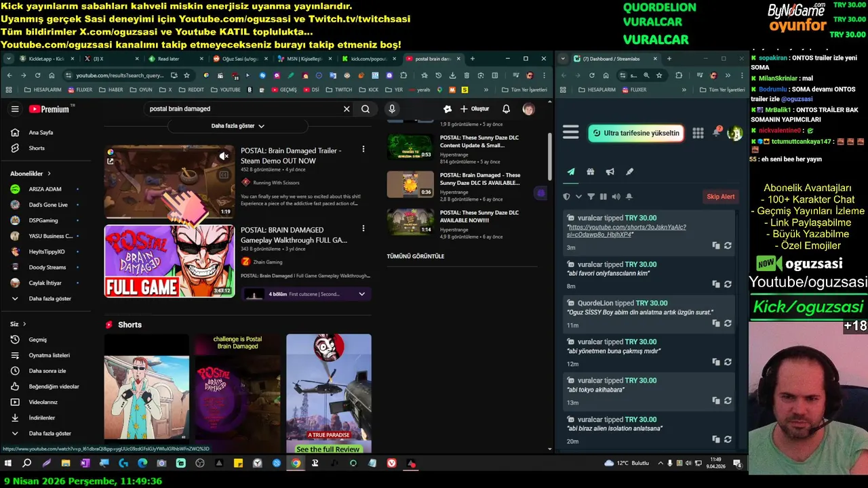The height and width of the screenshot is (488, 868).
Task: Open the event filter funnel icon
Action: click(591, 197)
